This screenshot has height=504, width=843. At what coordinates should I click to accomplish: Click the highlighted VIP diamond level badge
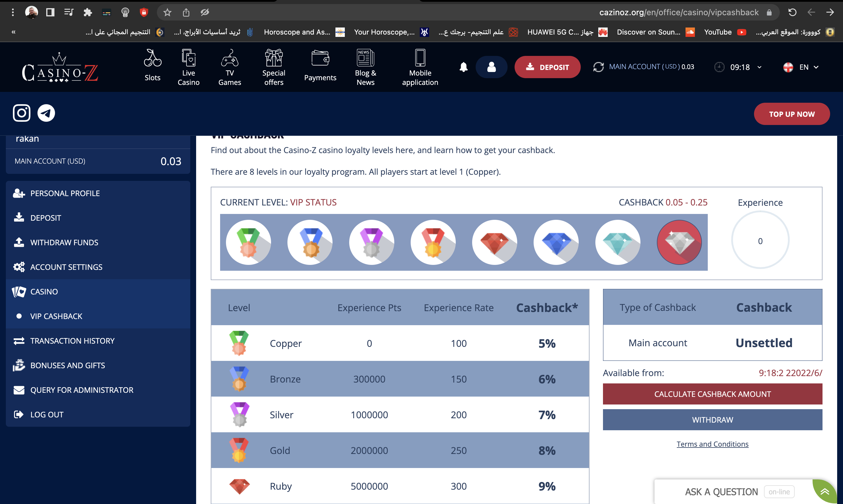[x=679, y=242]
